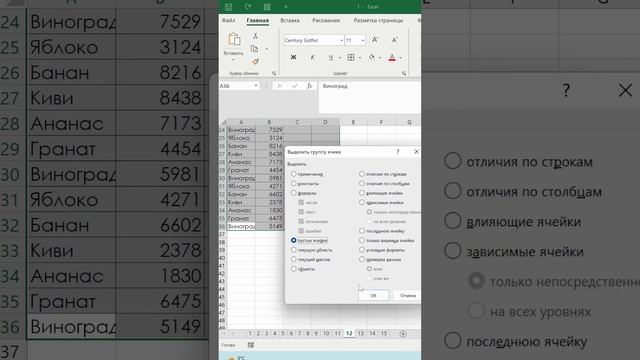Select только видимые ячейки in the small dialog
This screenshot has width=640, height=360.
tap(362, 240)
